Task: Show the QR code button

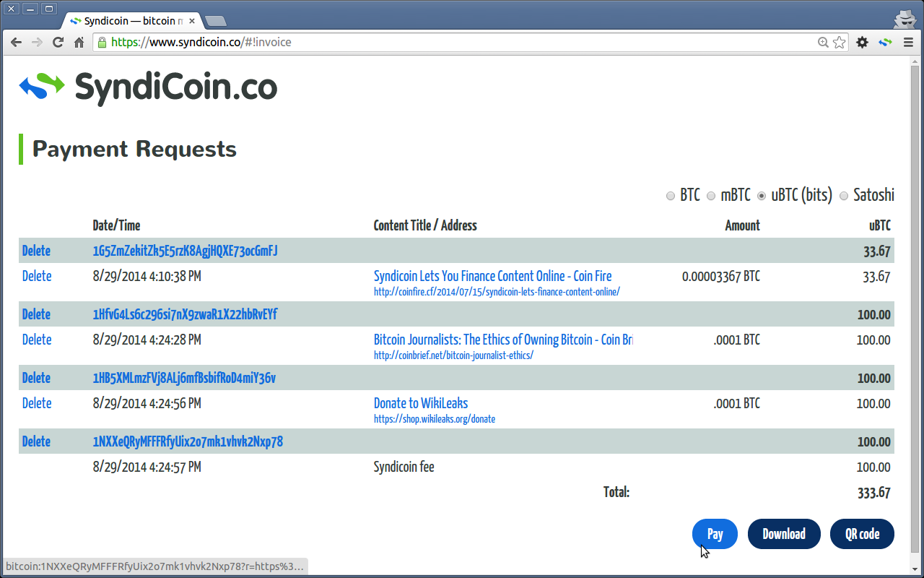Action: (862, 534)
